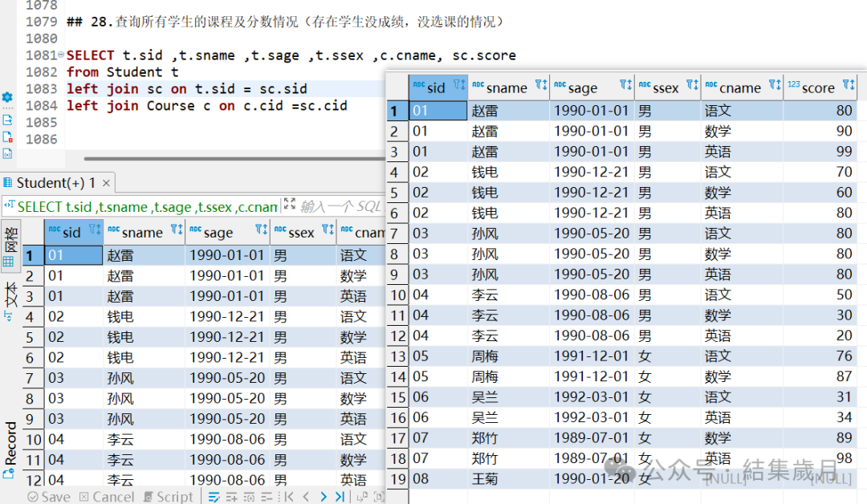Click the selected 01 cell in right panel row 1

coord(438,111)
